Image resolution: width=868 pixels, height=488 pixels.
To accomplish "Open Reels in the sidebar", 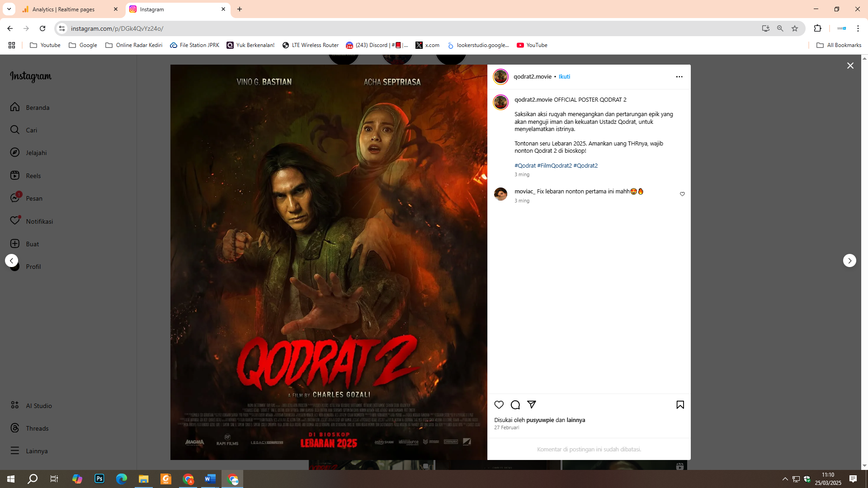I will [x=25, y=176].
